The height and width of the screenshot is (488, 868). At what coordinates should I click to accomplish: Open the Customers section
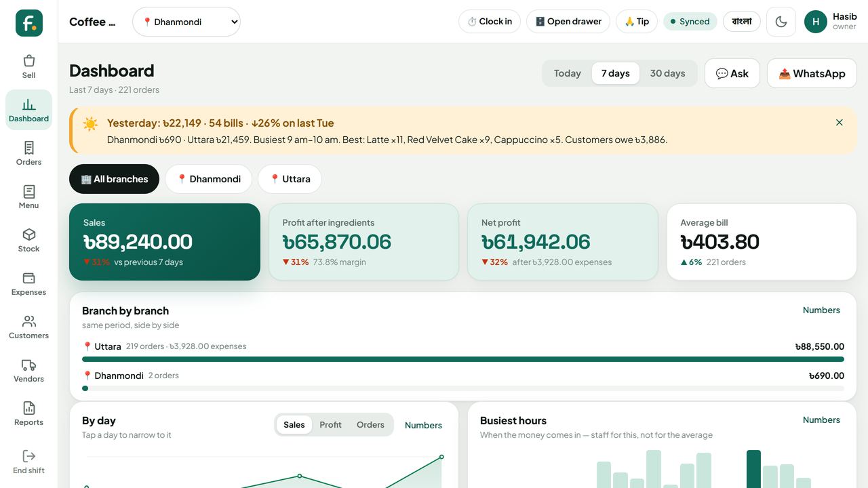pyautogui.click(x=28, y=327)
